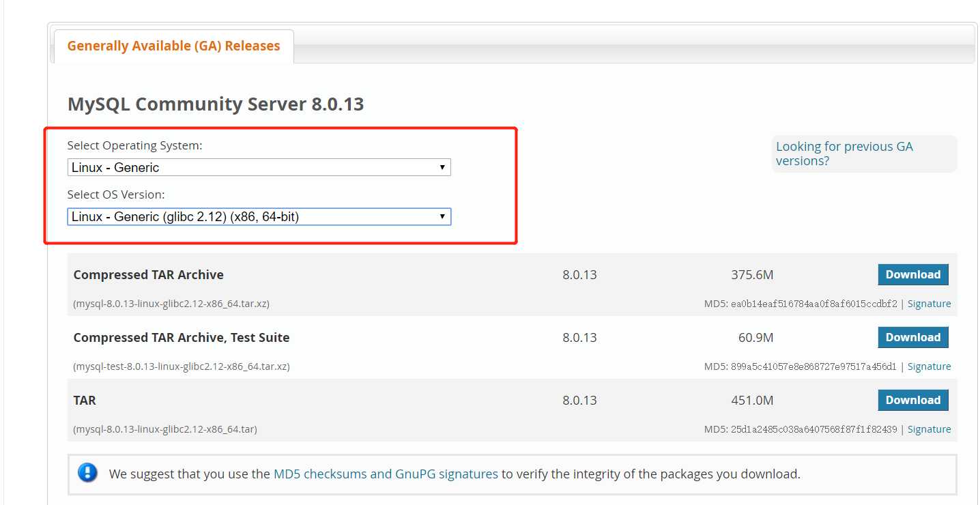The image size is (980, 505).
Task: Open the Generally Available (GA) Releases tab
Action: coord(173,46)
